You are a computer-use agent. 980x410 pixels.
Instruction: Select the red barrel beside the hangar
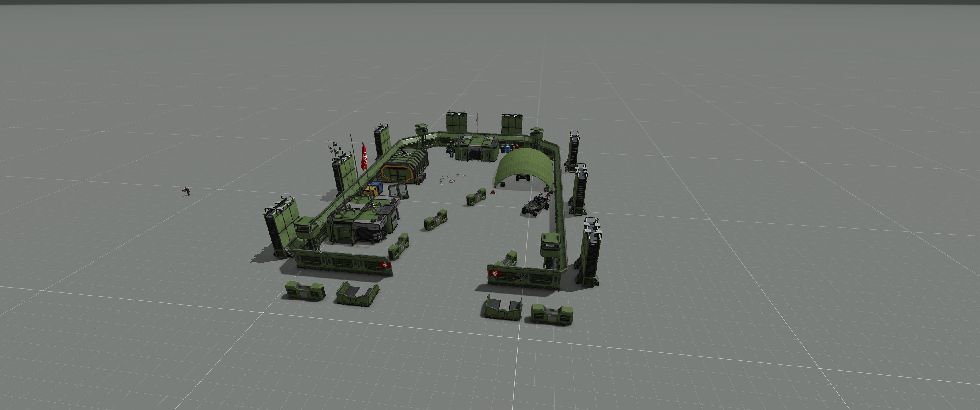[x=517, y=147]
